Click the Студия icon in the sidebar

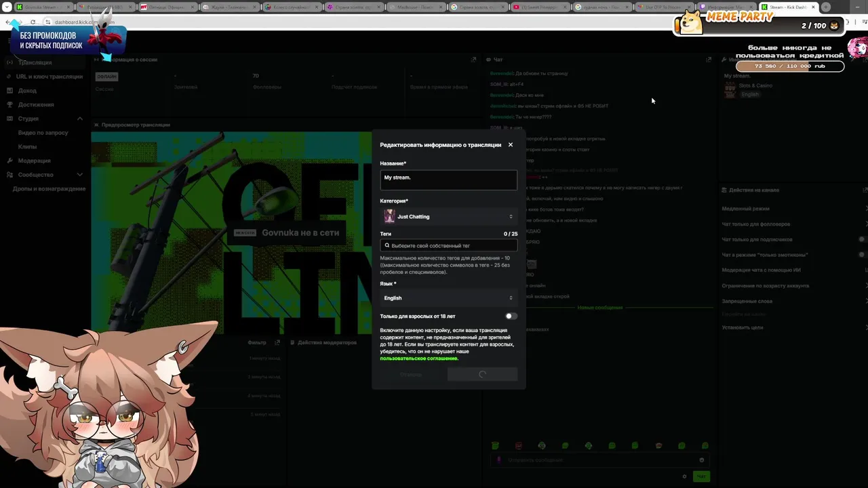coord(10,119)
